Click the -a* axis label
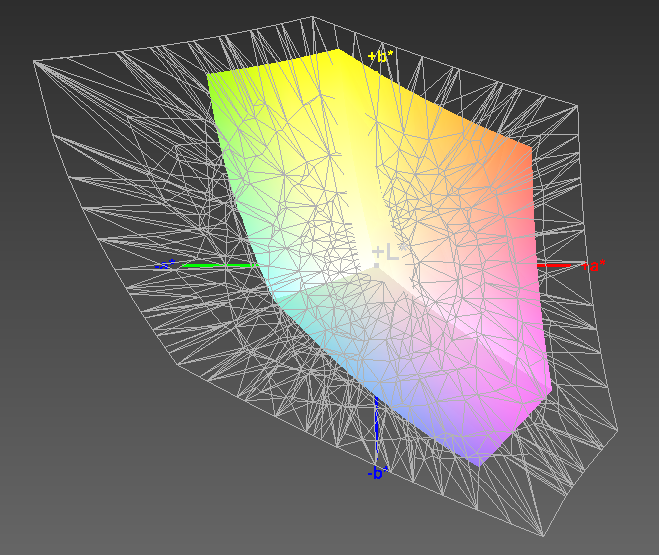The width and height of the screenshot is (659, 555). tap(165, 265)
